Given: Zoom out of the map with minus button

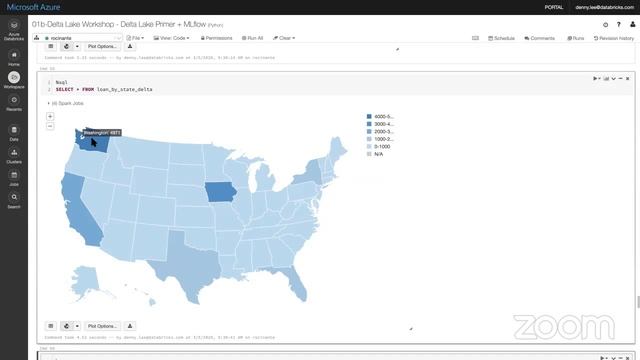Looking at the screenshot, I should 50,126.
